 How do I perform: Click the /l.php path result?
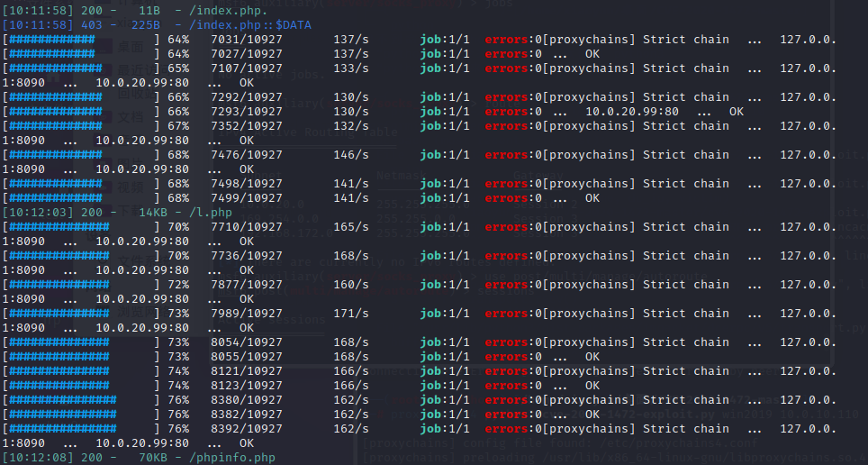pos(207,213)
